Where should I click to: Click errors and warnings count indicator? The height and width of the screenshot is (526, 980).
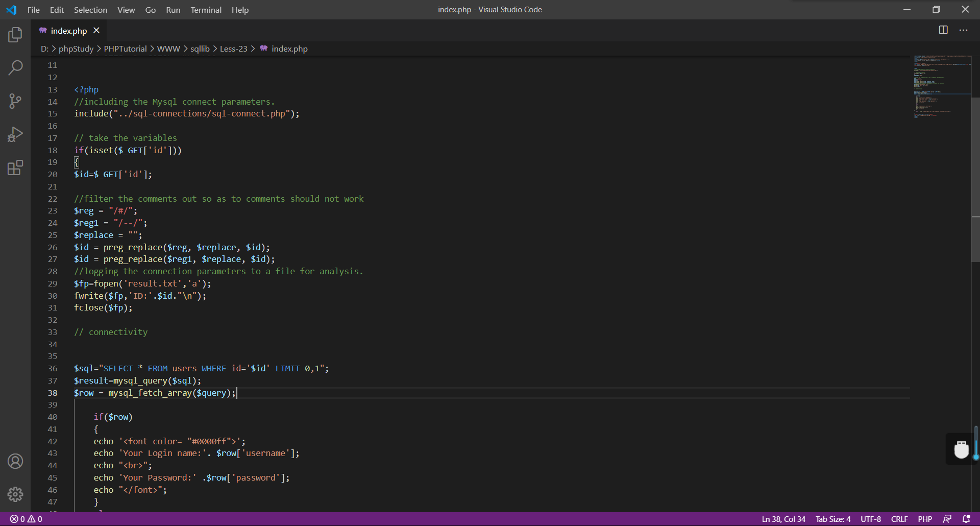click(x=26, y=519)
